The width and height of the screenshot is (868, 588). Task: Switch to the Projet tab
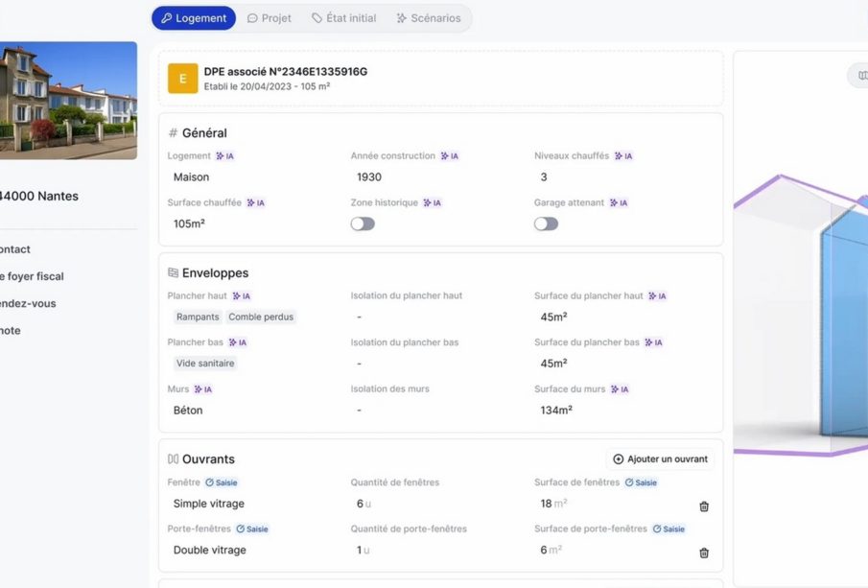269,18
